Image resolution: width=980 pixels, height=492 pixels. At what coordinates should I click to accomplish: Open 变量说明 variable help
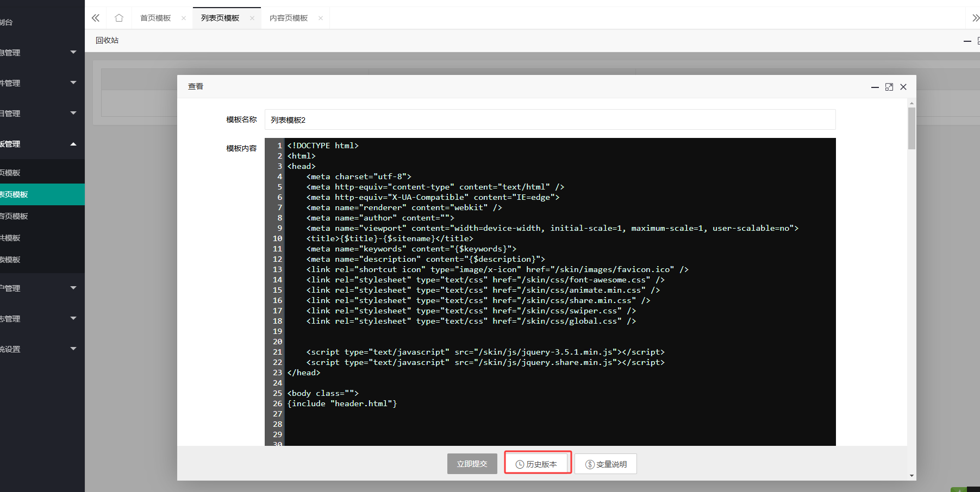(x=606, y=464)
